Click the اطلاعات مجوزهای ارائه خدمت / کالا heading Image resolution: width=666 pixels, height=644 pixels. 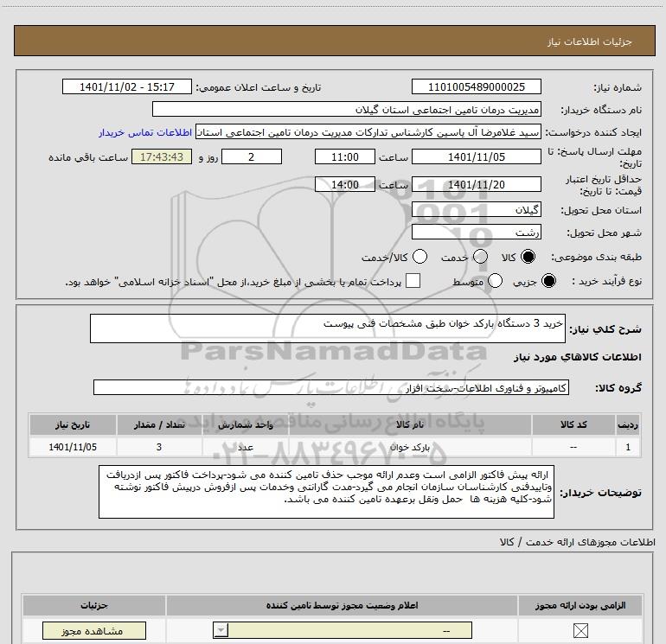point(578,542)
